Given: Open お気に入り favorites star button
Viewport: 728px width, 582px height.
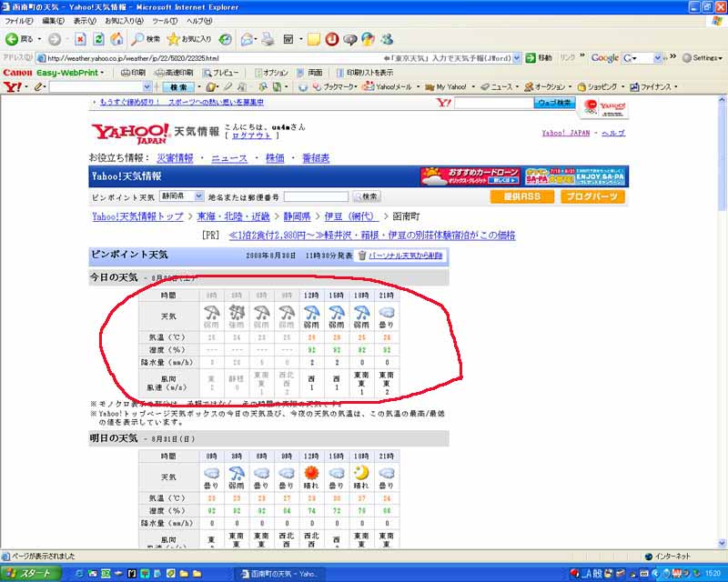Looking at the screenshot, I should (x=189, y=39).
